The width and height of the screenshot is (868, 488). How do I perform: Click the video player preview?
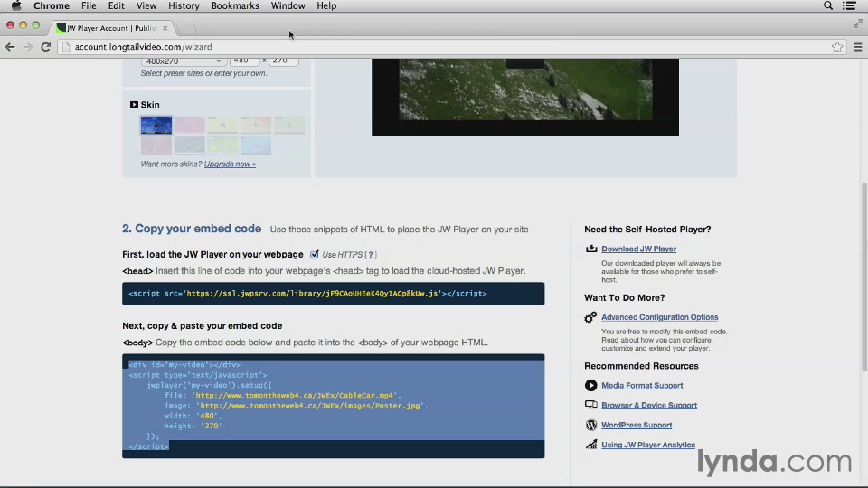[x=524, y=97]
